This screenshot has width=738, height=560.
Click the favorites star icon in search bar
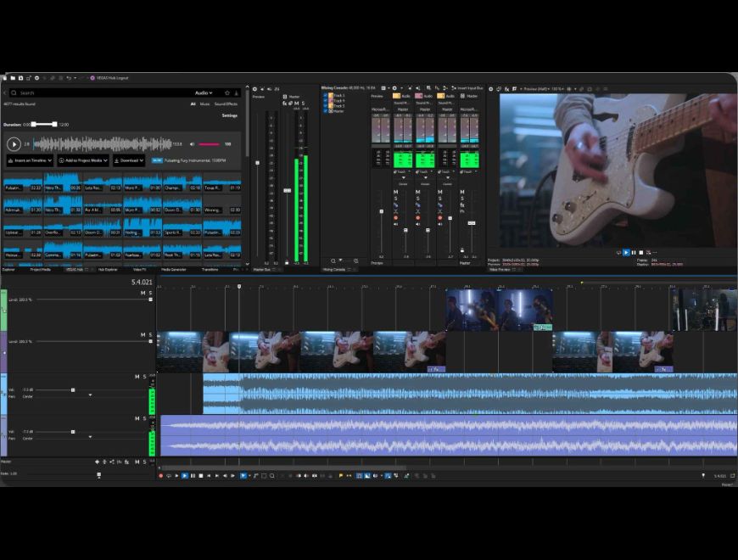(x=227, y=93)
